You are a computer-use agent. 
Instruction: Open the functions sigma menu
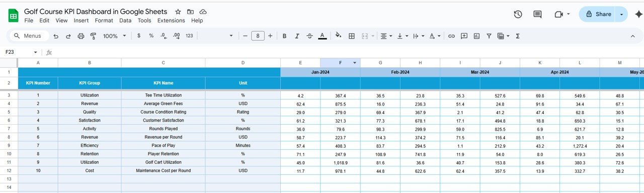[518, 36]
